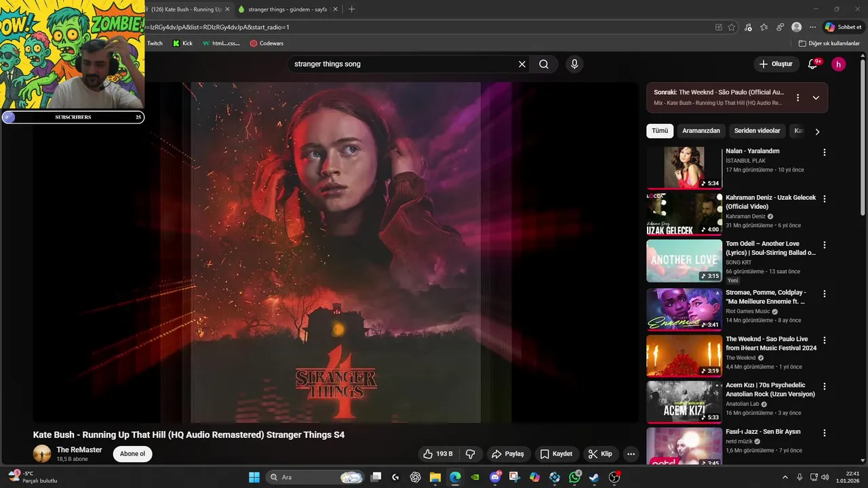Add page to favorites star icon
Viewport: 868px width, 488px height.
click(732, 27)
